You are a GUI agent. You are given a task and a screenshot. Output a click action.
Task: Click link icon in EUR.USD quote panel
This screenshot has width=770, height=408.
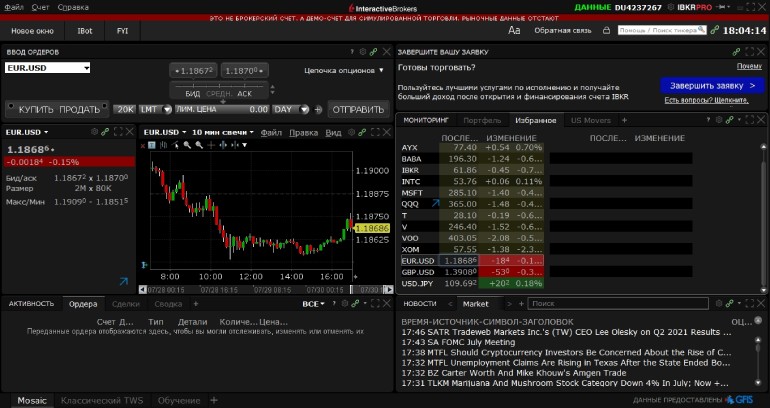(x=105, y=132)
